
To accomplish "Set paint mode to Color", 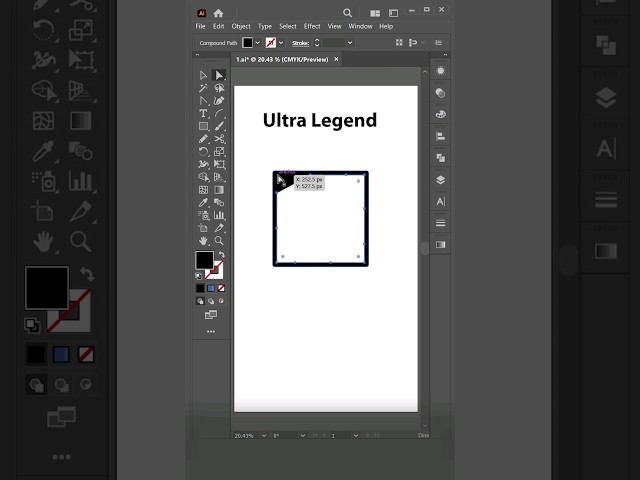I will [x=200, y=289].
